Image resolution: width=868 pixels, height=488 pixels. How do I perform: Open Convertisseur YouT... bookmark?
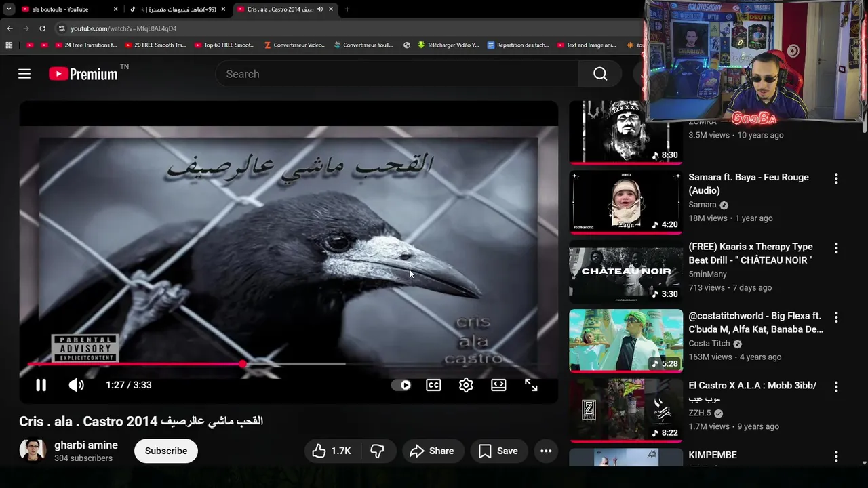tap(363, 45)
